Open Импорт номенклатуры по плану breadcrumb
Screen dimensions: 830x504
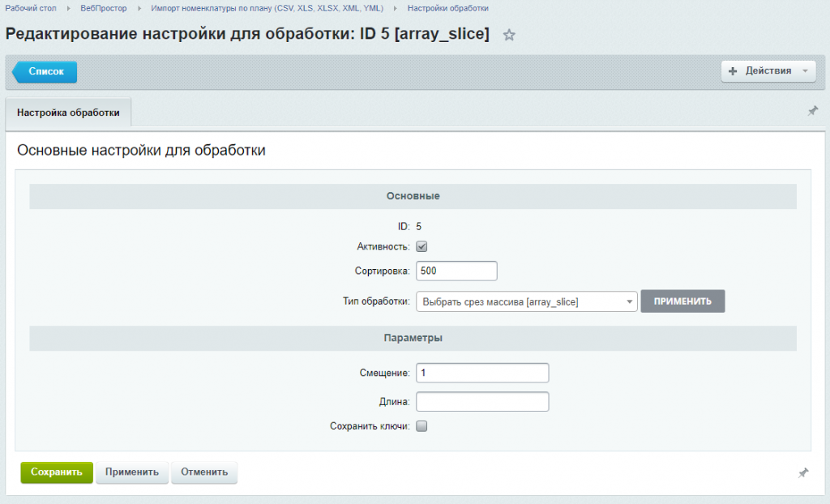click(267, 8)
